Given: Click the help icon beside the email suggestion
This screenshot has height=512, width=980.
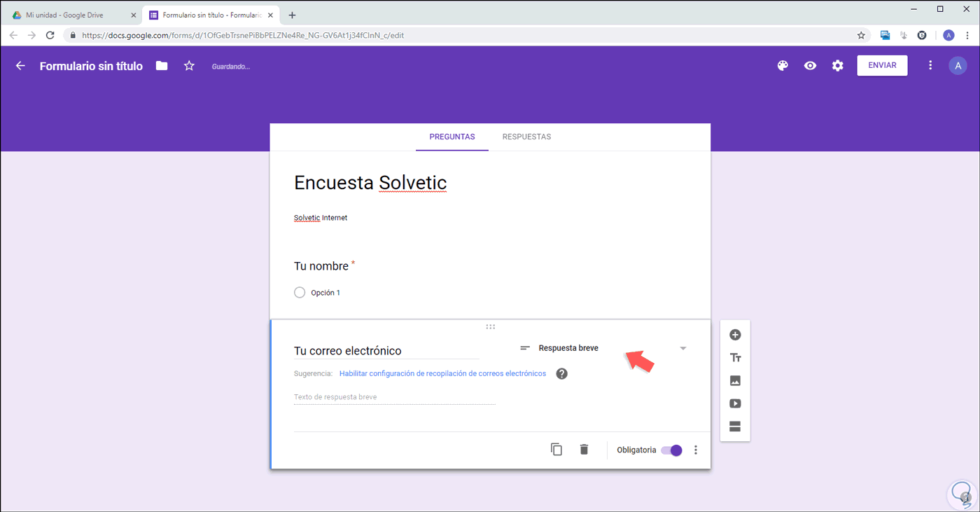Looking at the screenshot, I should pyautogui.click(x=561, y=374).
